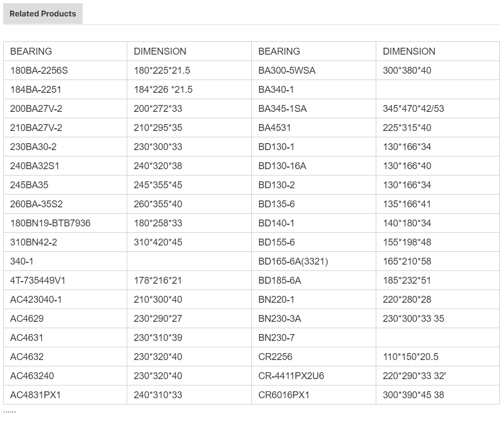Image resolution: width=504 pixels, height=421 pixels.
Task: Click the BD130-16A bearing cell
Action: pyautogui.click(x=314, y=166)
